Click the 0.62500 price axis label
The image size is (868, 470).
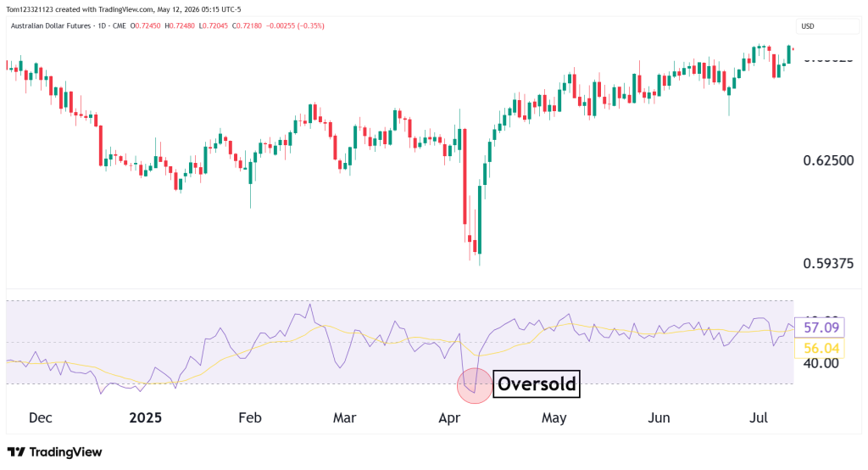(x=828, y=160)
